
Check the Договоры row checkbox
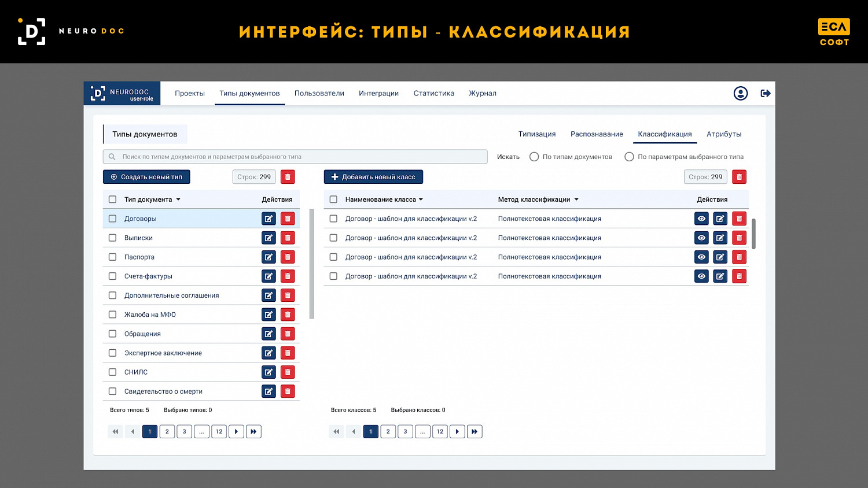[112, 219]
